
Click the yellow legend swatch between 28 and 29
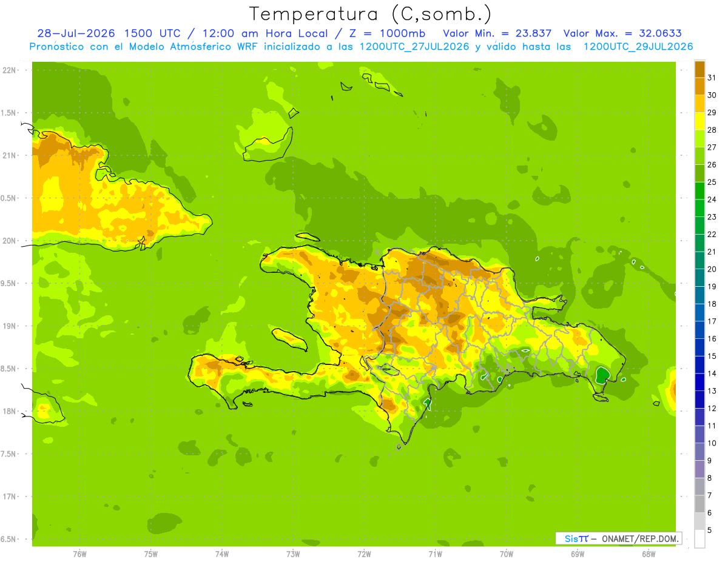coord(699,121)
